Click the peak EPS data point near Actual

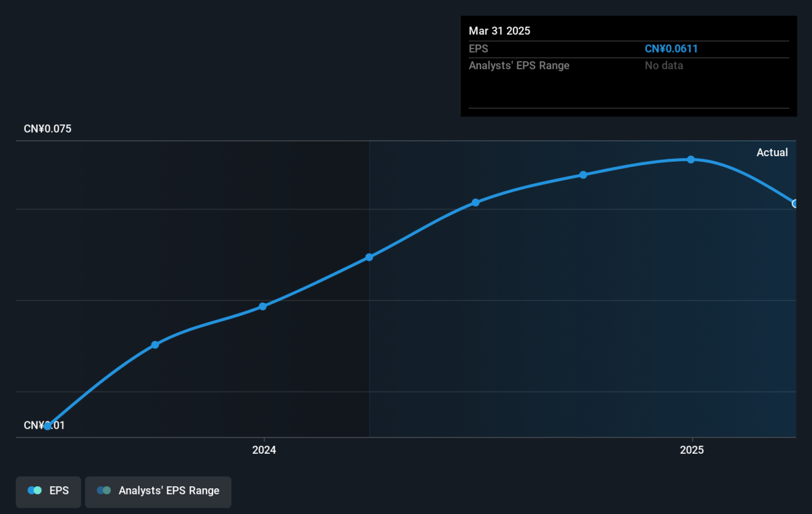[691, 160]
